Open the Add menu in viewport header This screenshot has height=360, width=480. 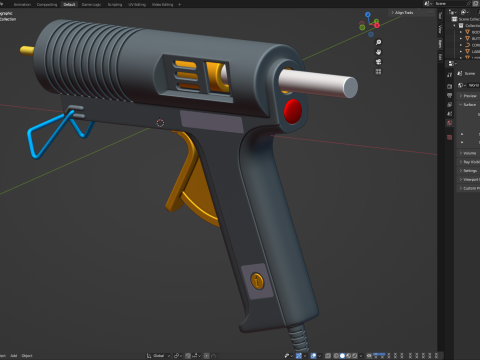[x=13, y=356]
